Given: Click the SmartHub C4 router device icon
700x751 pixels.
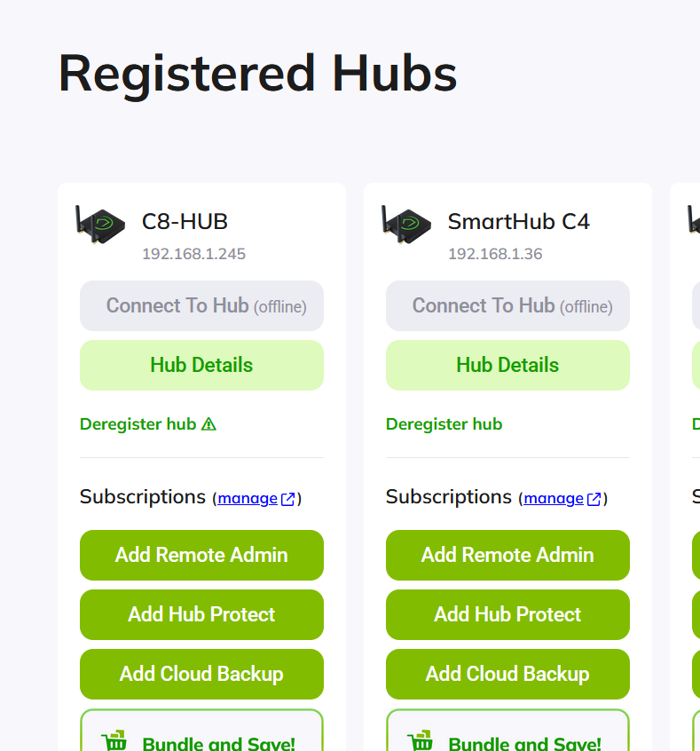Looking at the screenshot, I should [405, 225].
